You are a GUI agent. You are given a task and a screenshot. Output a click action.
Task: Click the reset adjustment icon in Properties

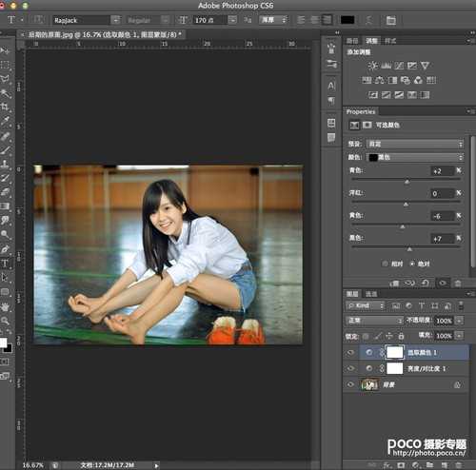click(x=426, y=284)
